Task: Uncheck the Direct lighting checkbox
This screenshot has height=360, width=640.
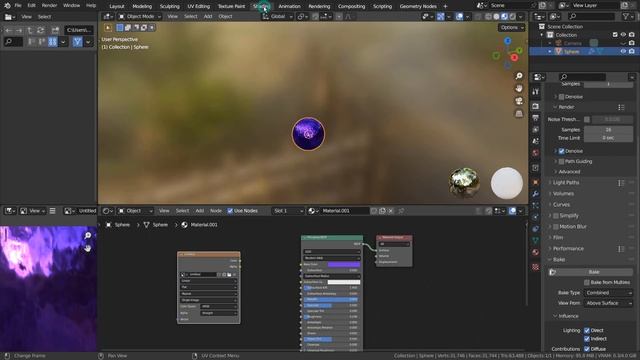Action: [x=587, y=330]
